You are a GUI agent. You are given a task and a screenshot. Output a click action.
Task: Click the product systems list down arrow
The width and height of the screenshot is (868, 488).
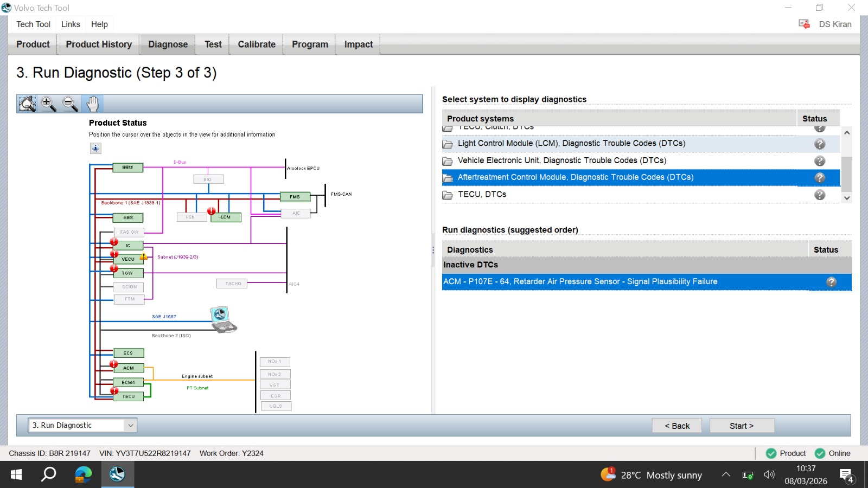[847, 198]
